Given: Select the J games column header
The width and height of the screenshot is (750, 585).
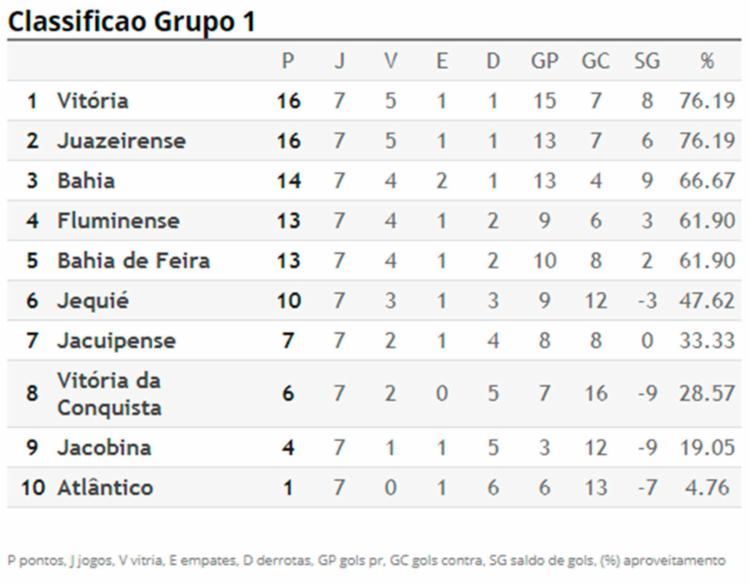Looking at the screenshot, I should (339, 61).
